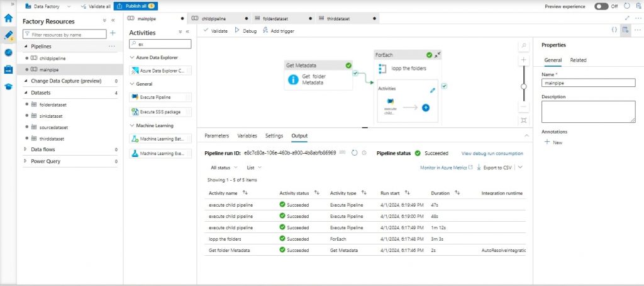Click the Publish all button
Viewport: 644px width, 286px height.
pos(136,6)
